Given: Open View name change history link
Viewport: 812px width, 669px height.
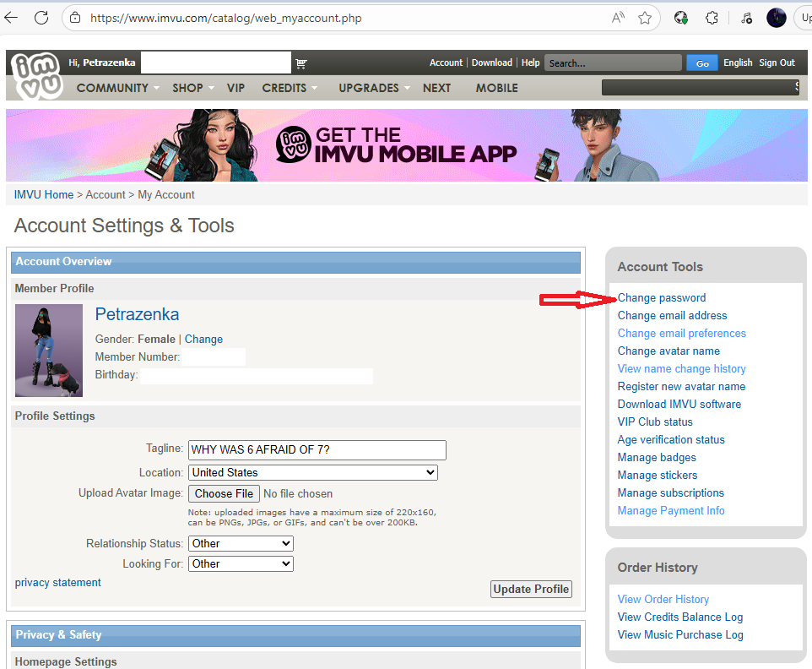Looking at the screenshot, I should (x=681, y=368).
